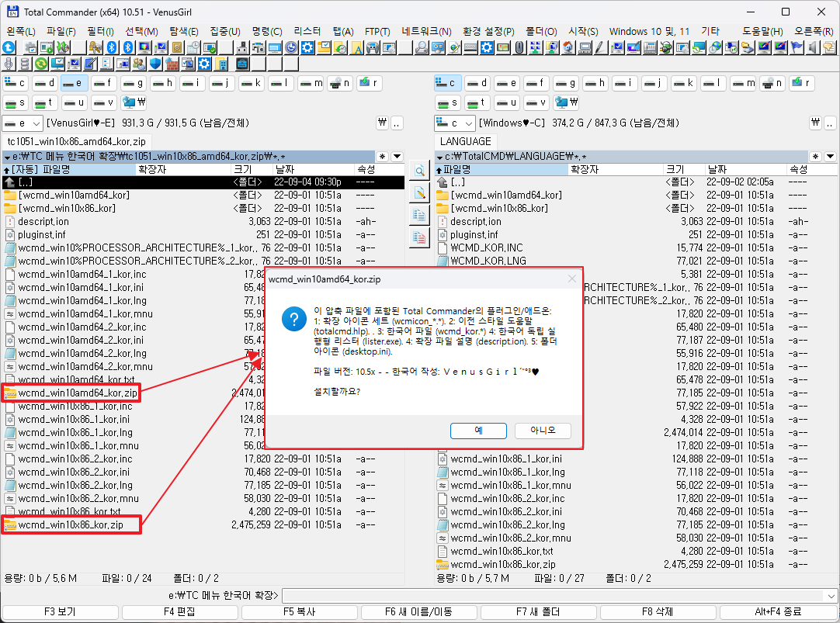Image resolution: width=840 pixels, height=623 pixels.
Task: Open left panel drive selection combo box
Action: click(22, 123)
